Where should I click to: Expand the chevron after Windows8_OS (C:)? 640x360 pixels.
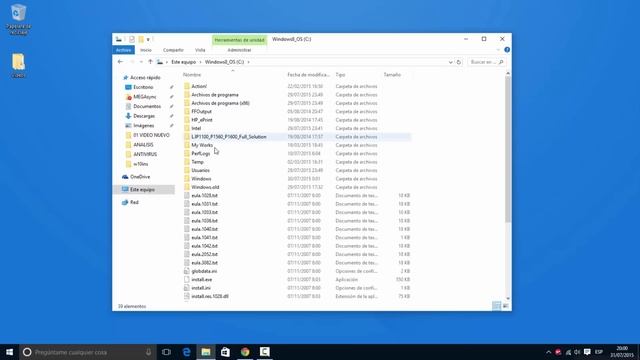pos(248,62)
